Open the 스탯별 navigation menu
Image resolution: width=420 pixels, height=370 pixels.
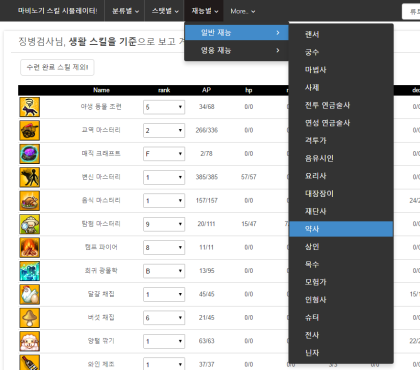(x=165, y=11)
